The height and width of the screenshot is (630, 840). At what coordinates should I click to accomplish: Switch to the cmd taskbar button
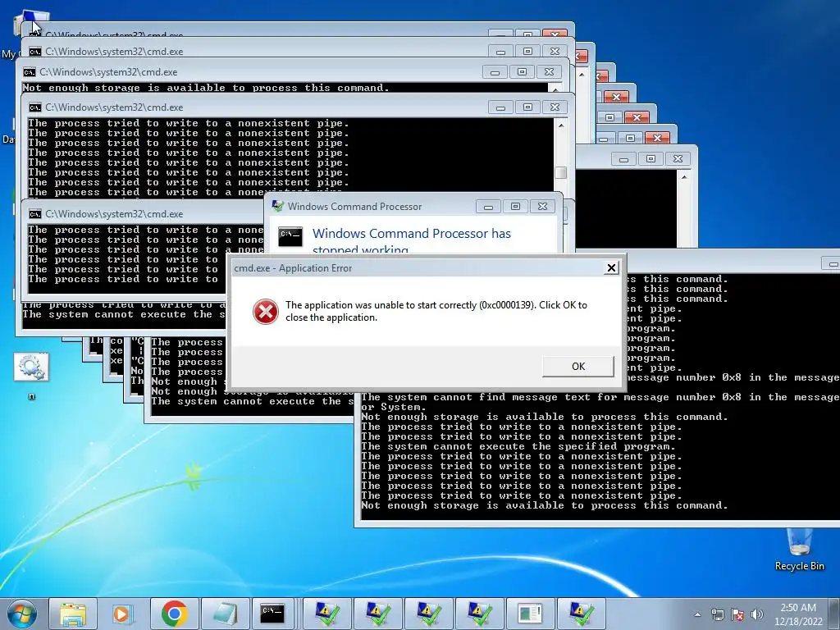[x=273, y=614]
